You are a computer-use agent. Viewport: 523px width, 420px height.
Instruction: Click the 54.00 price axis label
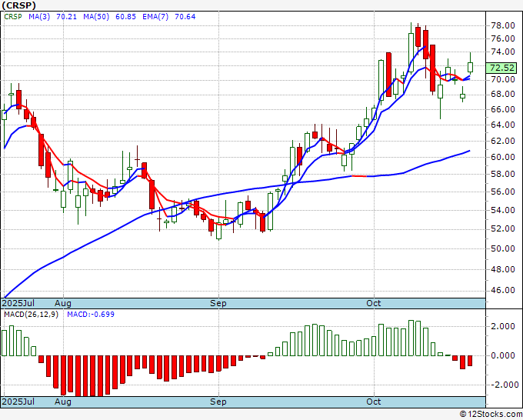pos(503,210)
